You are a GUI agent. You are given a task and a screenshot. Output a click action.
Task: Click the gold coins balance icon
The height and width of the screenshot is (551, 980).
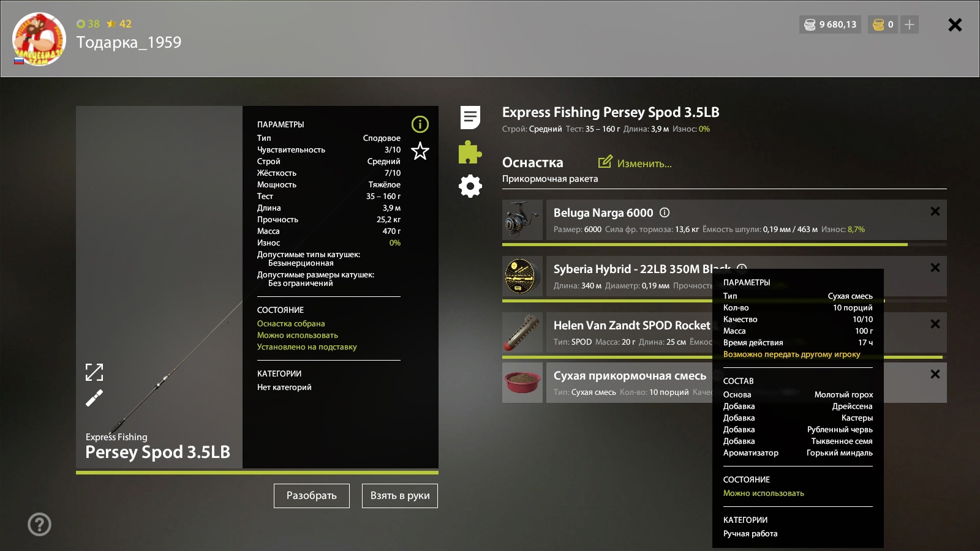pyautogui.click(x=878, y=24)
